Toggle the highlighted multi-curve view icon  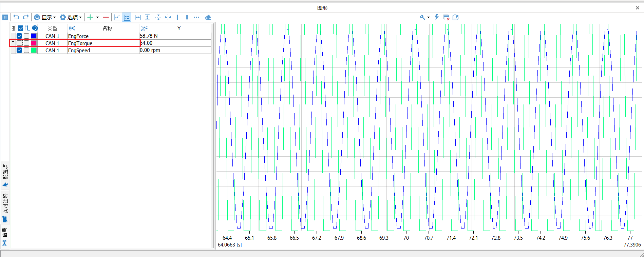coord(127,17)
